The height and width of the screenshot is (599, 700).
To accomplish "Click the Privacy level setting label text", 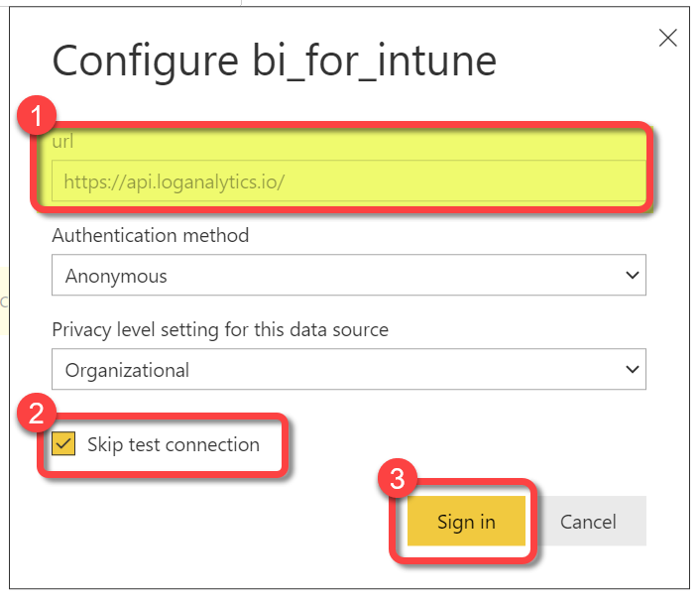I will (219, 329).
